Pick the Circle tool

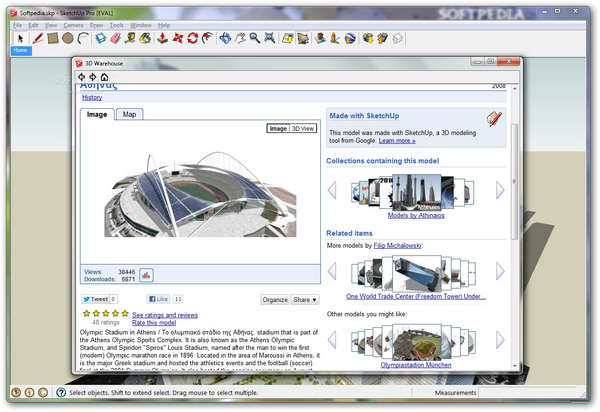coord(68,38)
